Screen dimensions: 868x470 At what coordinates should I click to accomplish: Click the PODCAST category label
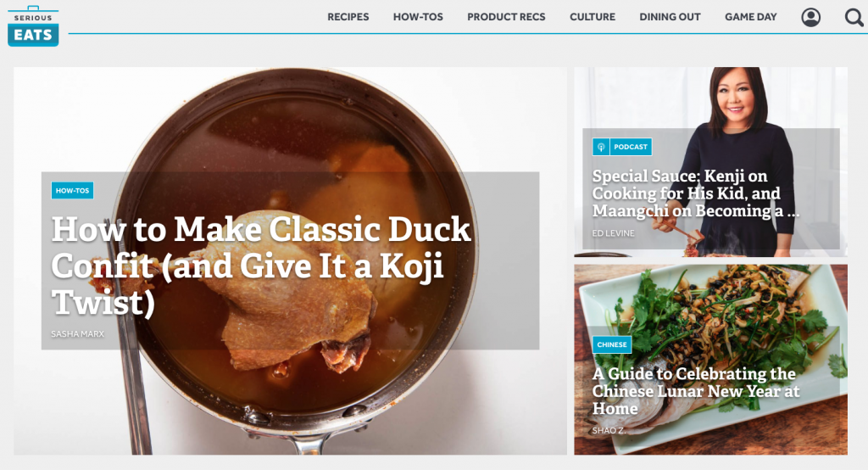(631, 147)
